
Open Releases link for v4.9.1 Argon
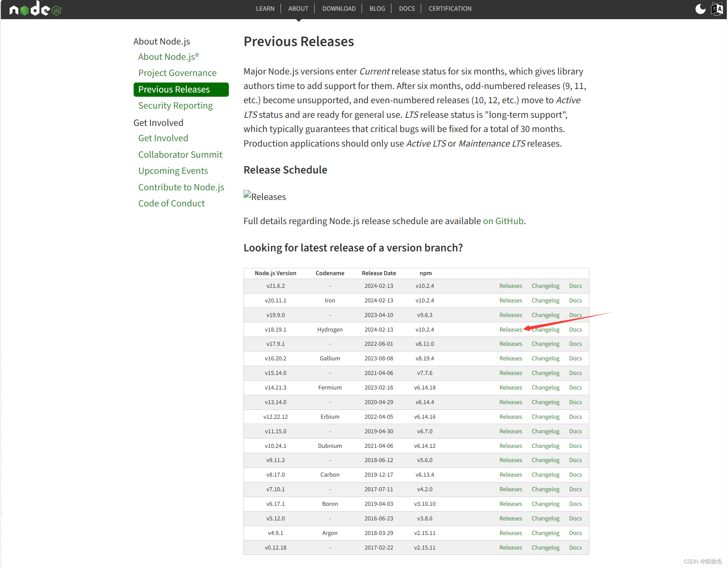510,533
